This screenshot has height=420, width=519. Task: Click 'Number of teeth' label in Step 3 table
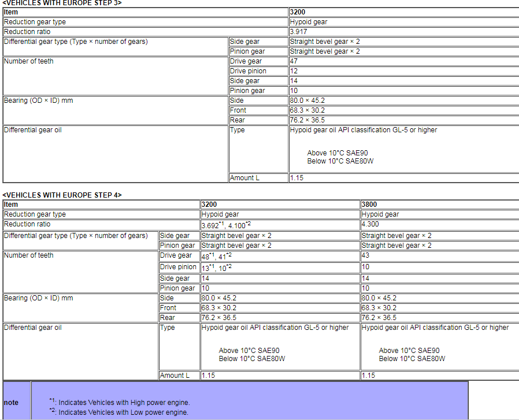click(28, 61)
